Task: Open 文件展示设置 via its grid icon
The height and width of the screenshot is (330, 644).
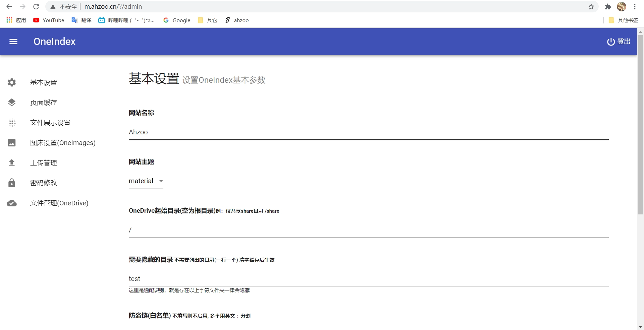Action: coord(12,123)
